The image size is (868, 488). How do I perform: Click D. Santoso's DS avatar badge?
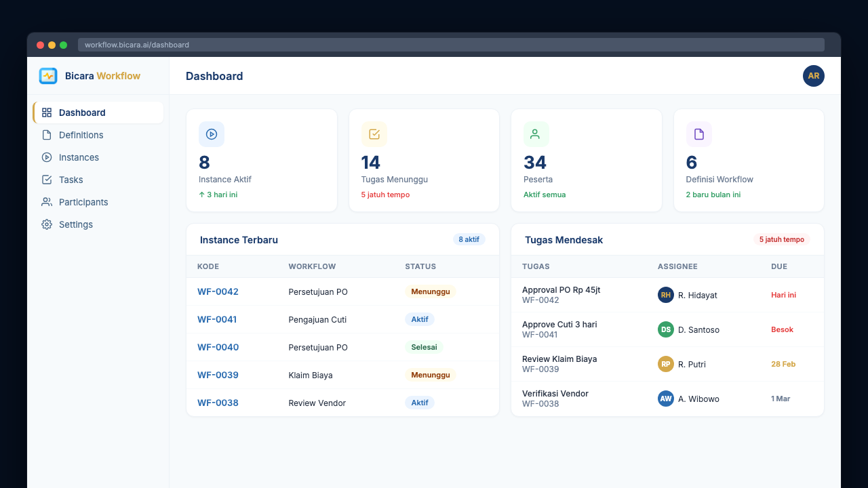coord(666,329)
